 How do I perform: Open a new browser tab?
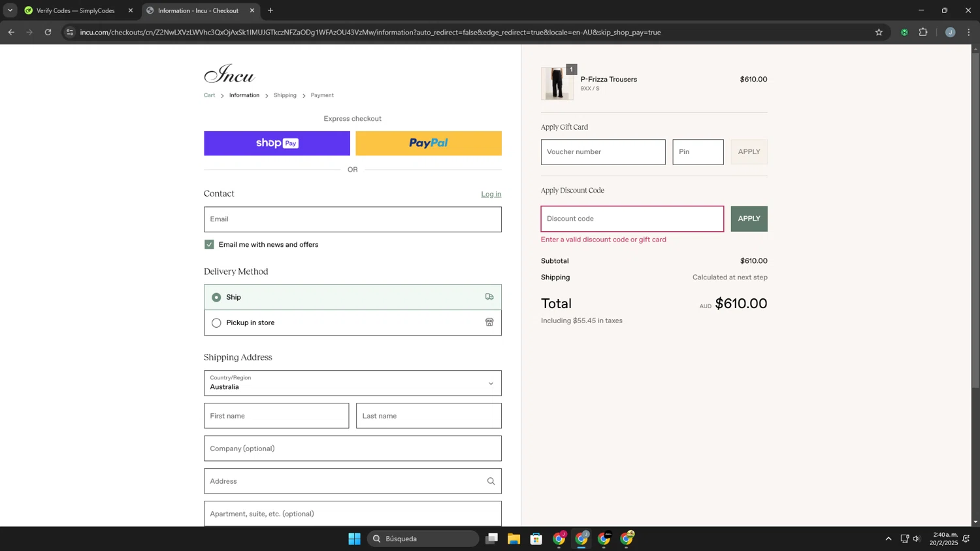[270, 10]
